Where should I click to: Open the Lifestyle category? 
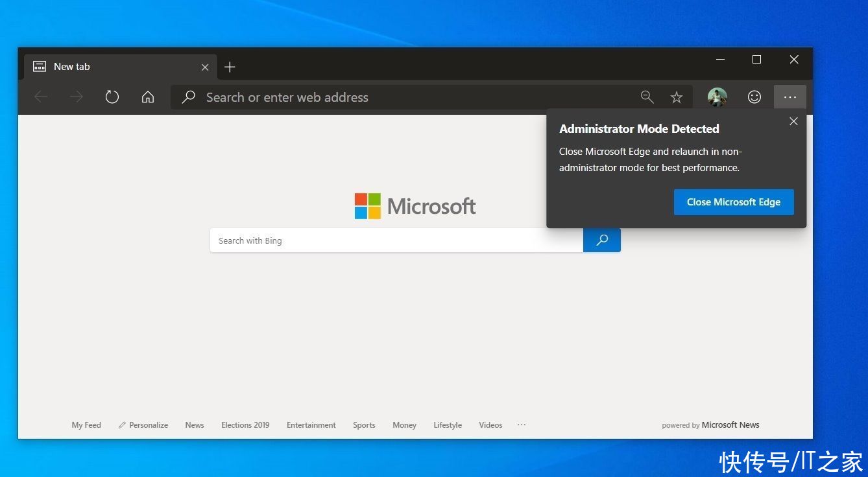(448, 425)
